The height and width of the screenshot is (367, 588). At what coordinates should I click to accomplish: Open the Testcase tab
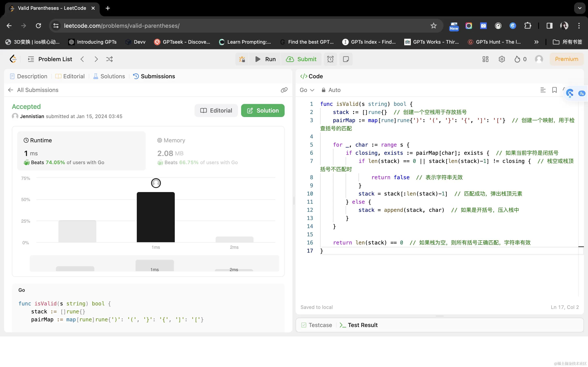click(x=317, y=325)
